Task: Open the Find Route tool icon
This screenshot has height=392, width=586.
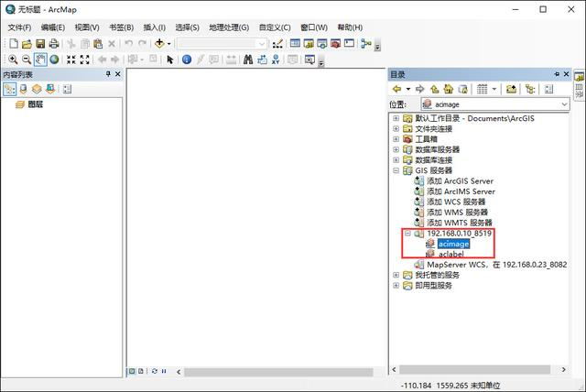Action: [262, 60]
